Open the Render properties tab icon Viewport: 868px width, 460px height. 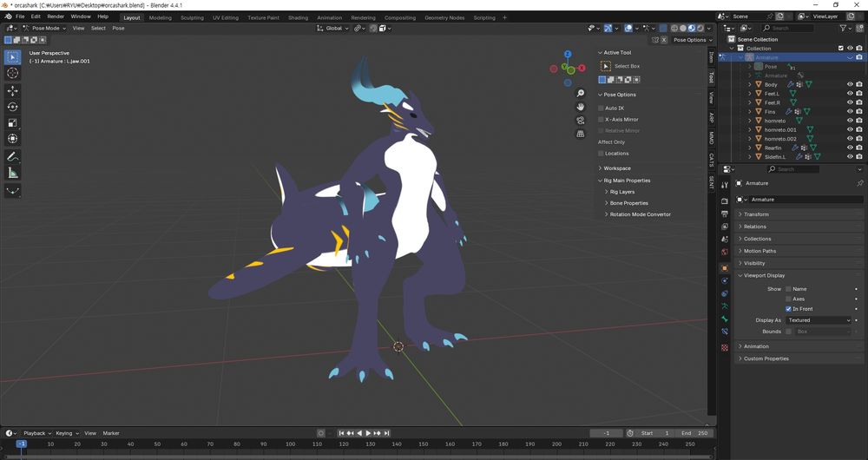725,201
